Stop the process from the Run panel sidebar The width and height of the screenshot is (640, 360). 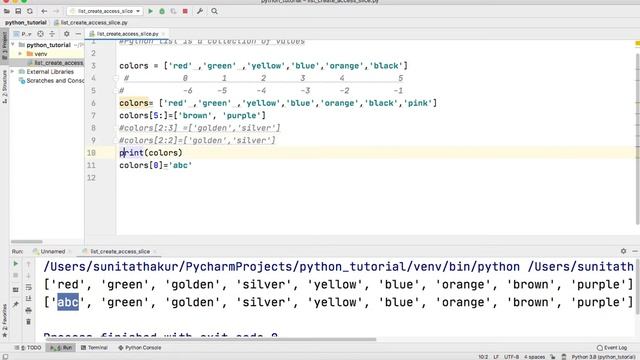(x=16, y=276)
